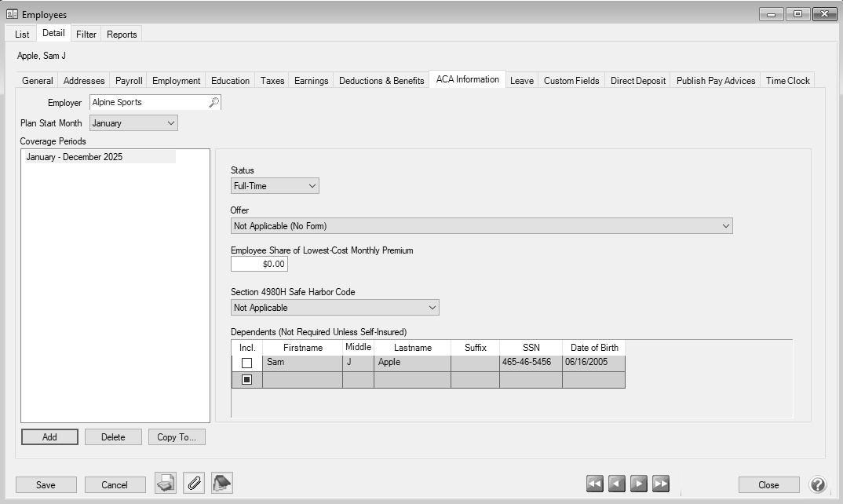This screenshot has height=504, width=843.
Task: Open the Reports tab
Action: 122,35
